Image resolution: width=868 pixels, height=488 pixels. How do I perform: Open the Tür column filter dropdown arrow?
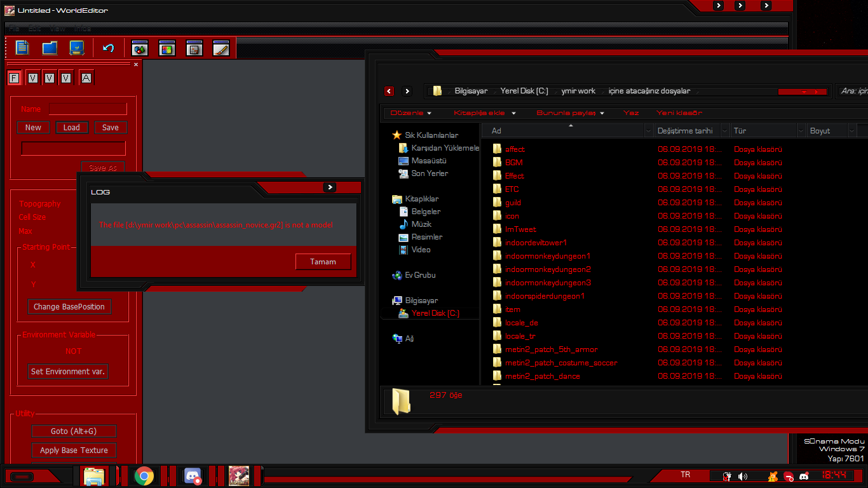coord(801,131)
